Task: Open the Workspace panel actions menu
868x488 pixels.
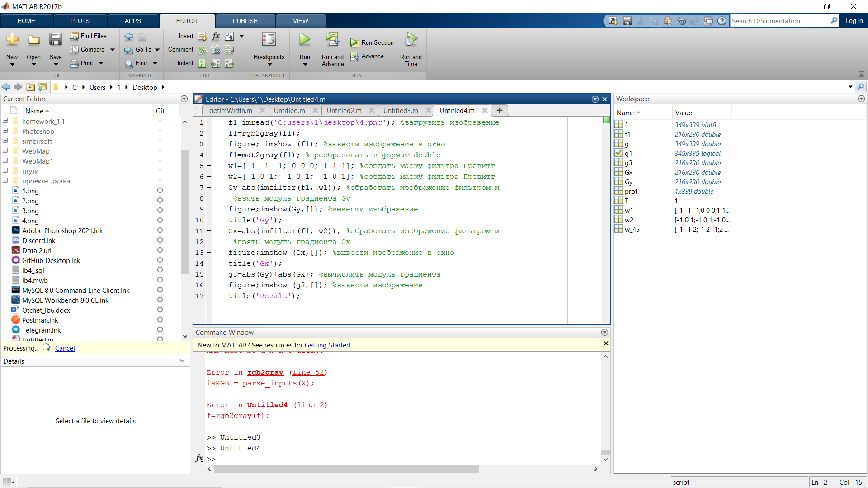Action: click(861, 99)
